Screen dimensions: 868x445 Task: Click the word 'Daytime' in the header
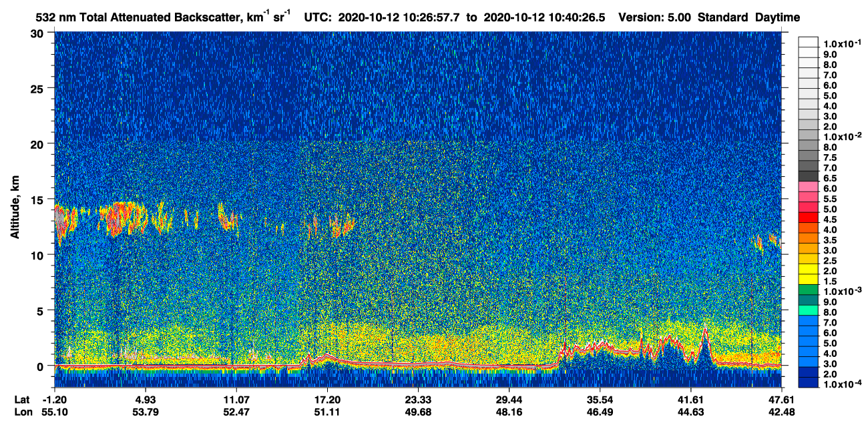pyautogui.click(x=777, y=18)
